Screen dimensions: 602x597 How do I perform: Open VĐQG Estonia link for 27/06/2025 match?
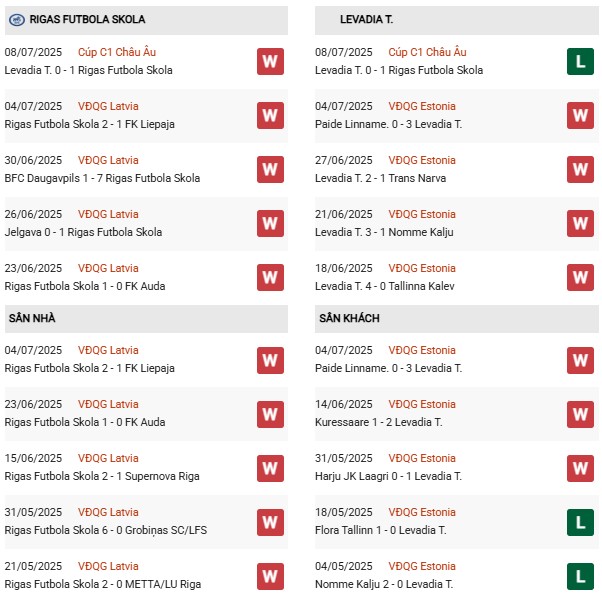421,160
